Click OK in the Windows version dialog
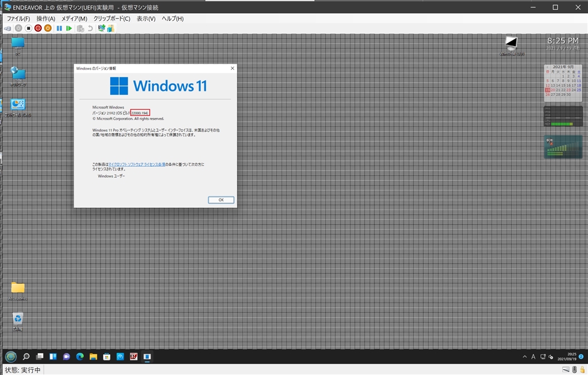The height and width of the screenshot is (375, 588). [x=221, y=200]
